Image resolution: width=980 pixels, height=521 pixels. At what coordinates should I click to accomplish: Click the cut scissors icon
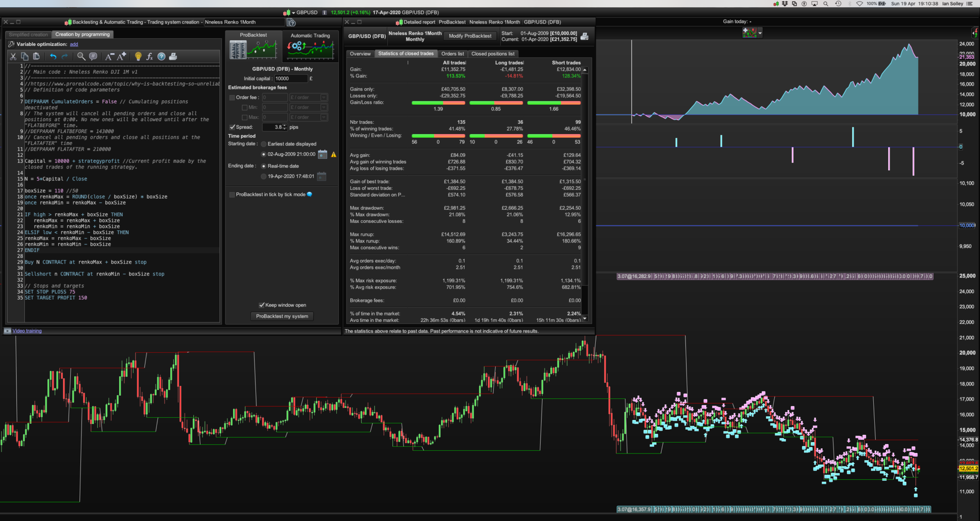pyautogui.click(x=13, y=56)
